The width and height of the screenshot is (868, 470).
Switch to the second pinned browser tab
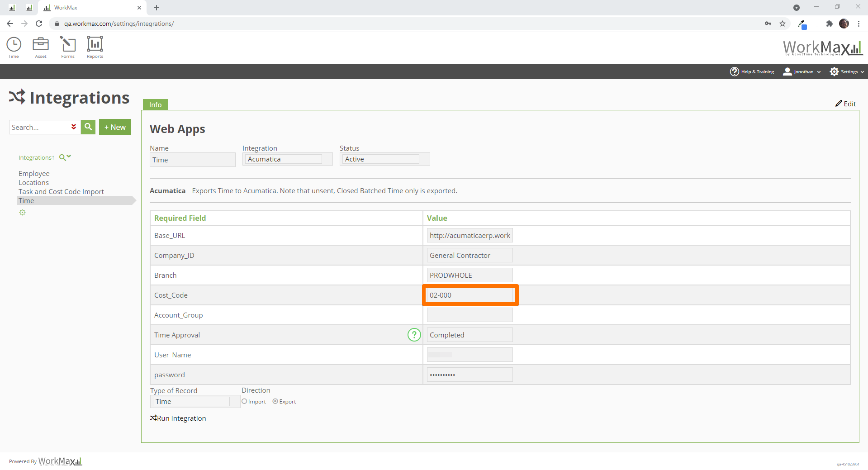[29, 8]
